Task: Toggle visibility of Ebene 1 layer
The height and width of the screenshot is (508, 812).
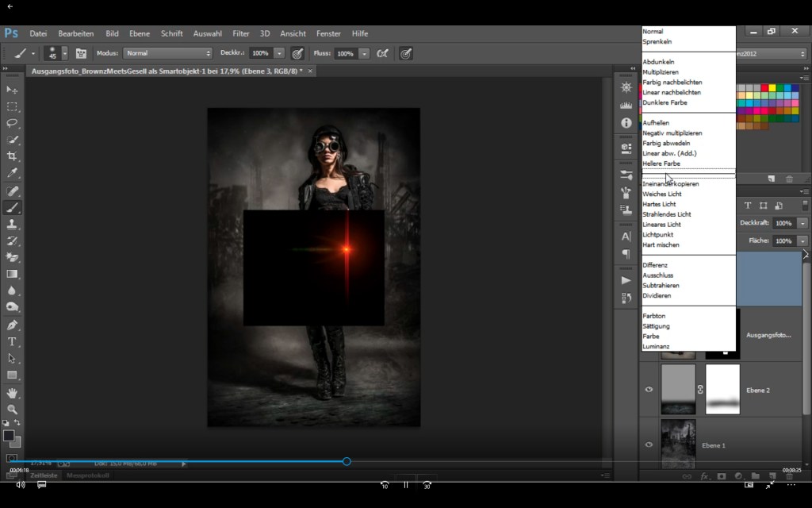Action: 649,444
